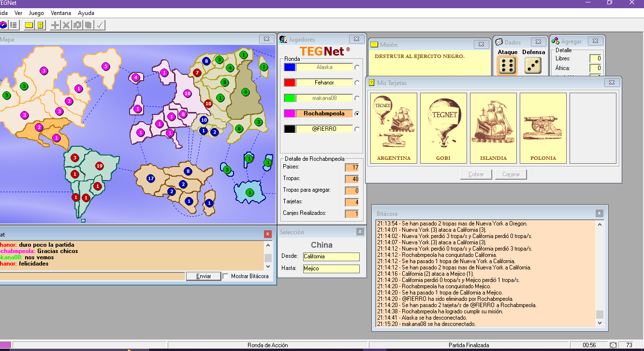Viewport: 644px width, 351px height.
Task: Click the Agregar panel colored balls icon
Action: pos(556,42)
